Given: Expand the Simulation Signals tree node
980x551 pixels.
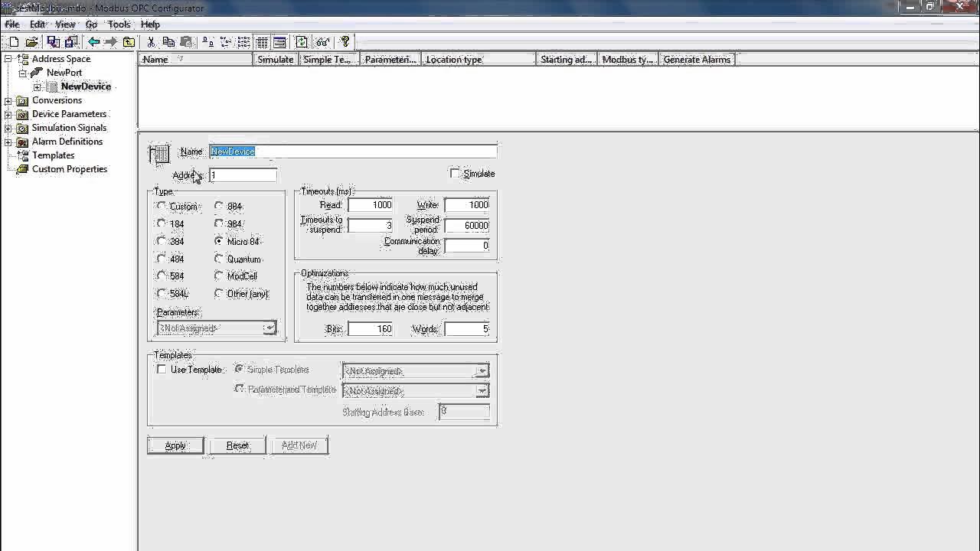Looking at the screenshot, I should pyautogui.click(x=8, y=128).
